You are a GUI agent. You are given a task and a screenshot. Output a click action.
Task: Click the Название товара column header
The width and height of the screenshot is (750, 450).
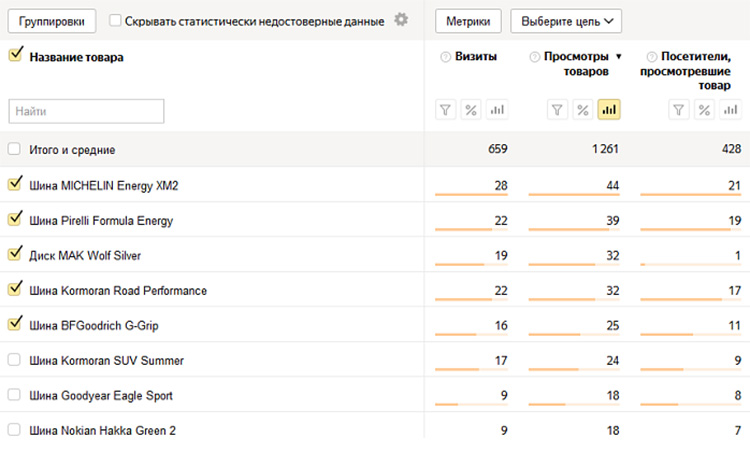[76, 57]
